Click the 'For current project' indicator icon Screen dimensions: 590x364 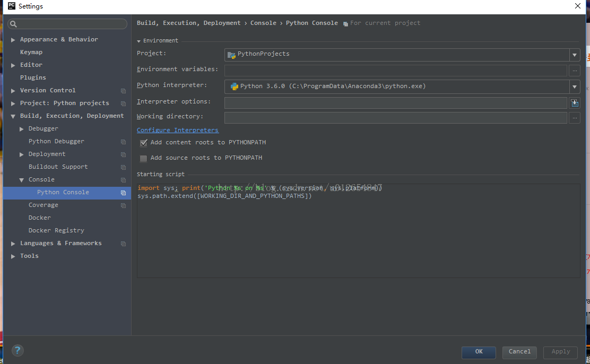pos(345,24)
